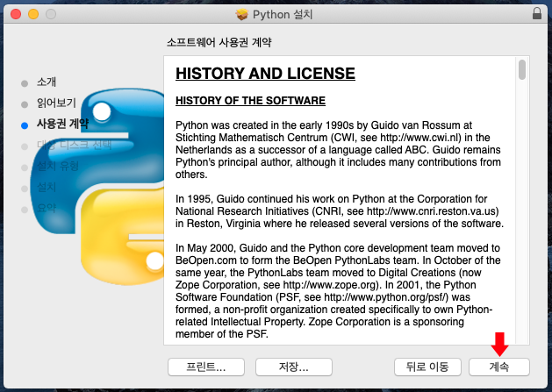Click the http://www.zope.org URL text
Screen dimensions: 552x392
pyautogui.click(x=329, y=285)
